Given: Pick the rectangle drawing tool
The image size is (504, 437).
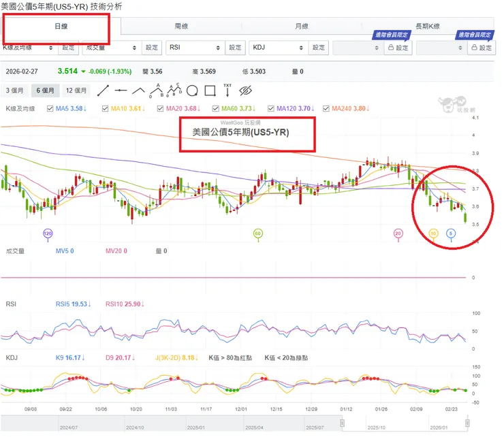Looking at the screenshot, I should [x=210, y=90].
